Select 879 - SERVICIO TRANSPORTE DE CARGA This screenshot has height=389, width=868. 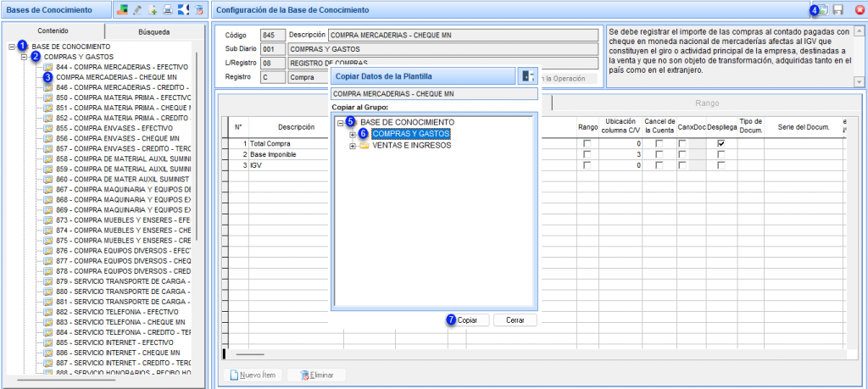[123, 281]
